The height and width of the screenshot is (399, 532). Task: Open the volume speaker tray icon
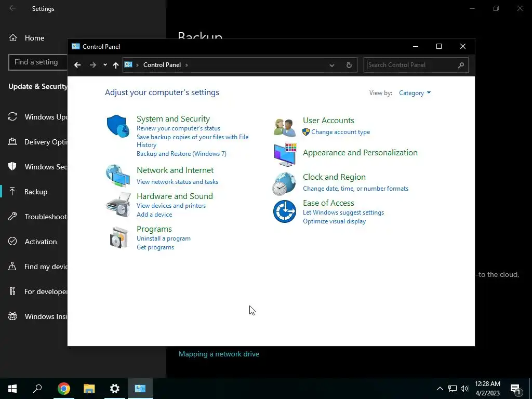click(464, 389)
